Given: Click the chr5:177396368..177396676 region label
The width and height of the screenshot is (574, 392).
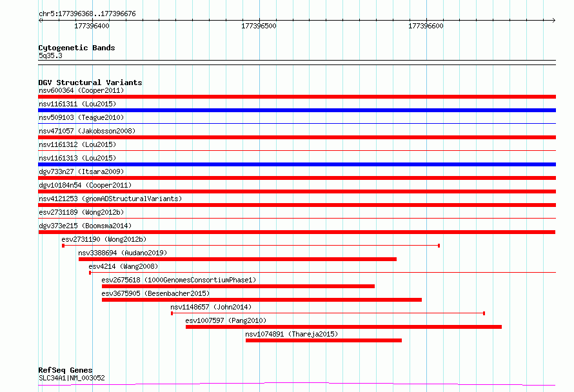Looking at the screenshot, I should (x=87, y=14).
